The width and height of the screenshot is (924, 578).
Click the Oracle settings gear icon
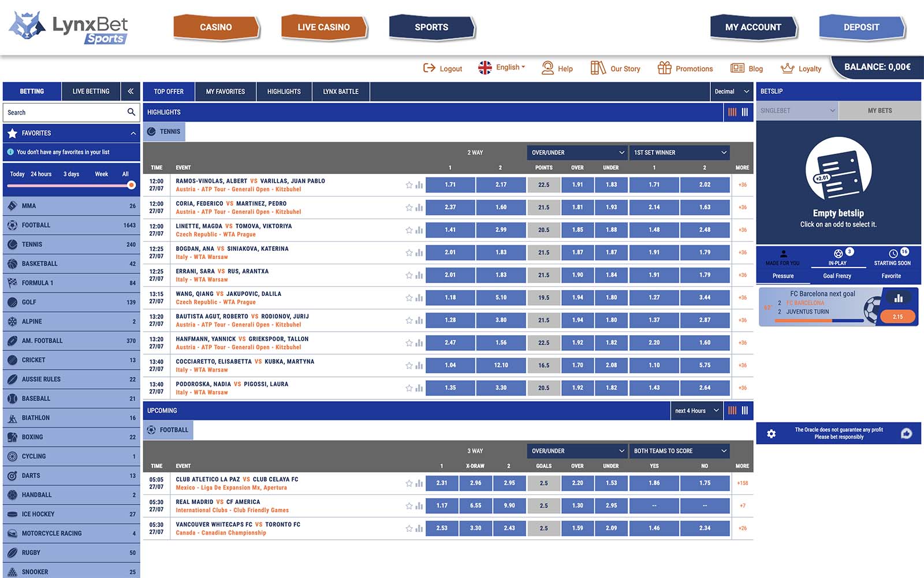pos(771,433)
